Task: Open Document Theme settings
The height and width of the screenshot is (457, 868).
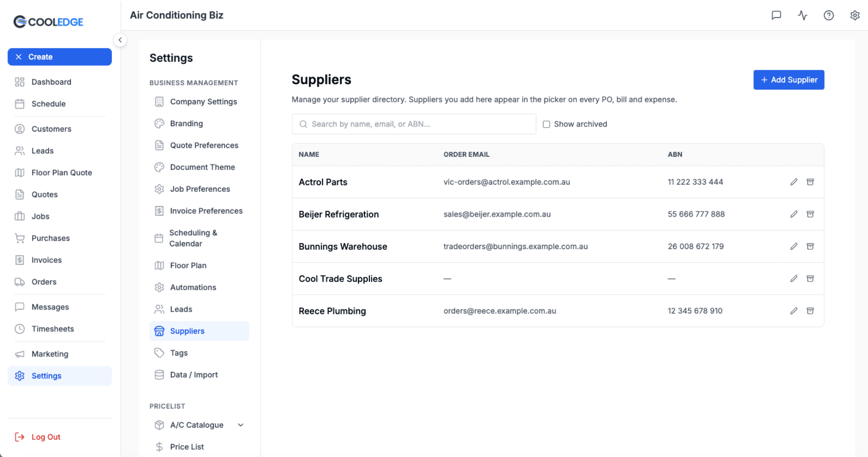Action: point(199,167)
